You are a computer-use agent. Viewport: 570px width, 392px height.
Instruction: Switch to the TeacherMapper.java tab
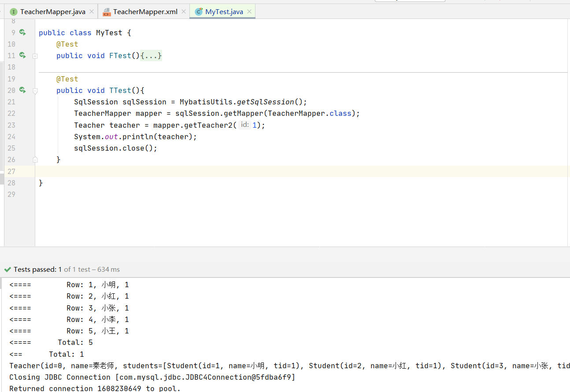click(x=52, y=12)
